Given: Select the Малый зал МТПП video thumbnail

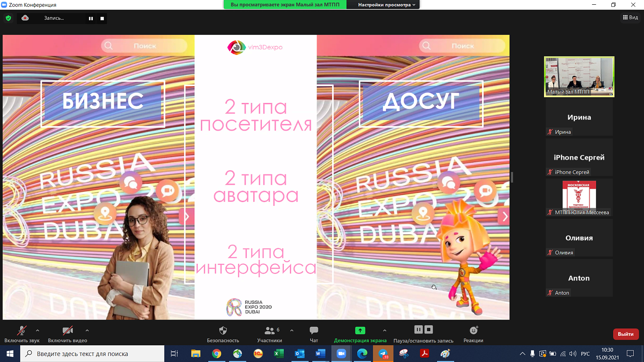Looking at the screenshot, I should [x=579, y=77].
